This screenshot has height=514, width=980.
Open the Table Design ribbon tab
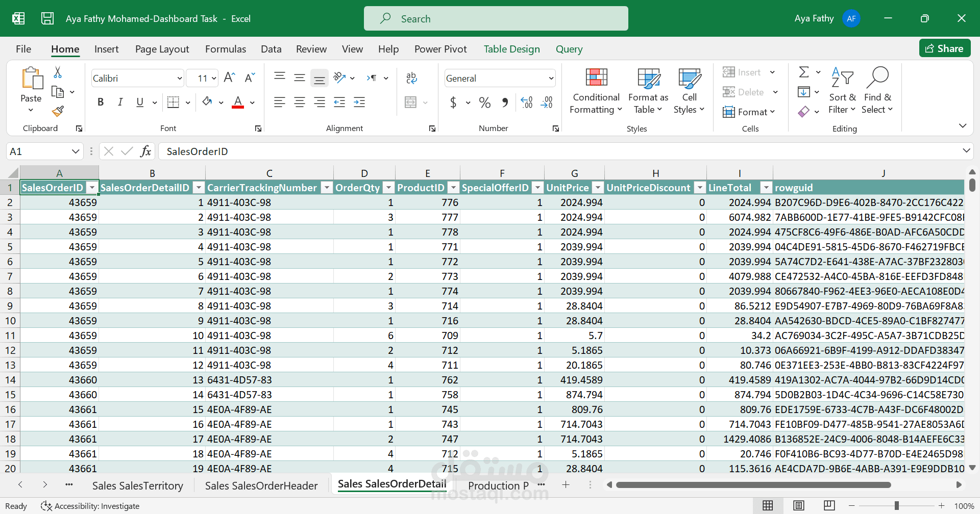[511, 49]
